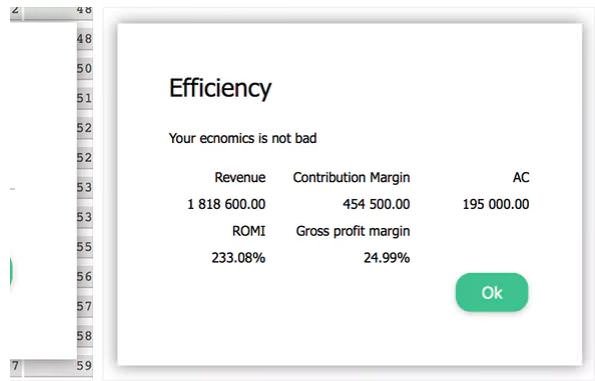Select the revenue value 1 818 600.00
Screen dimensions: 595x381
coord(227,204)
